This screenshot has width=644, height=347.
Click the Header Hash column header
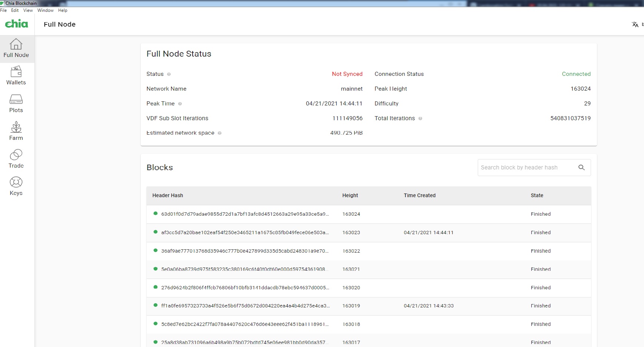[x=168, y=195]
